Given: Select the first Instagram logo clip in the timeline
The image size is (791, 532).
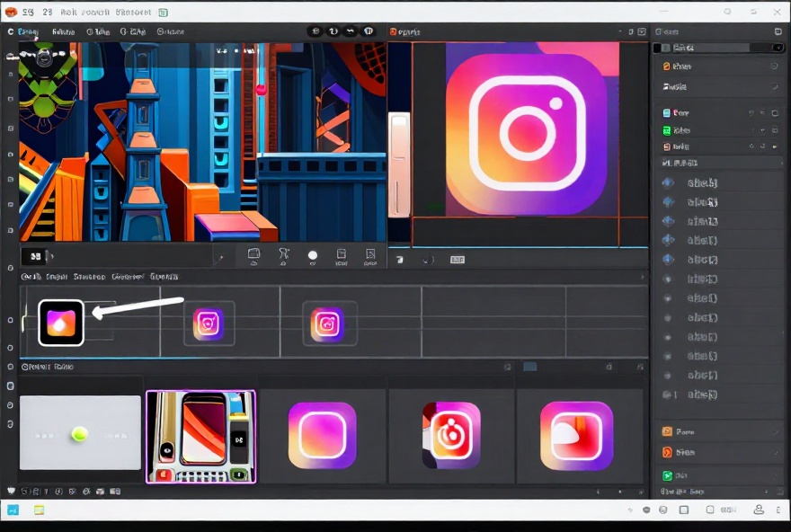Looking at the screenshot, I should tap(209, 324).
